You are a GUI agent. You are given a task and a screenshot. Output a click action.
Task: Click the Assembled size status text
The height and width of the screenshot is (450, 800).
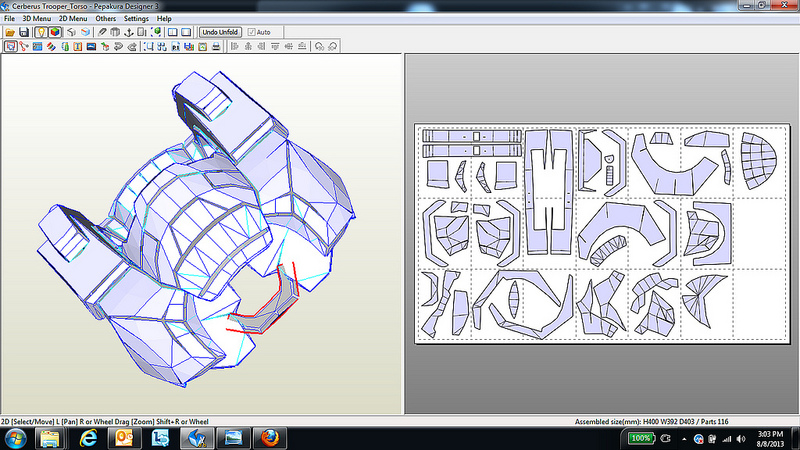(x=652, y=421)
